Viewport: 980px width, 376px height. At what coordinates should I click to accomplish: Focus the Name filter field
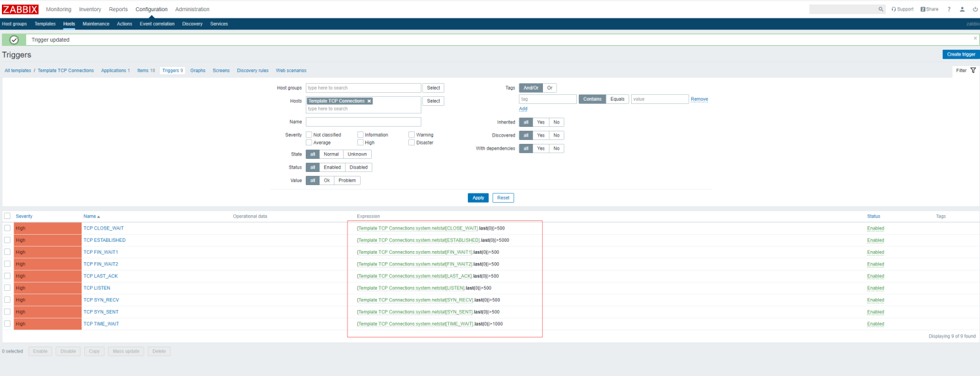coord(363,122)
